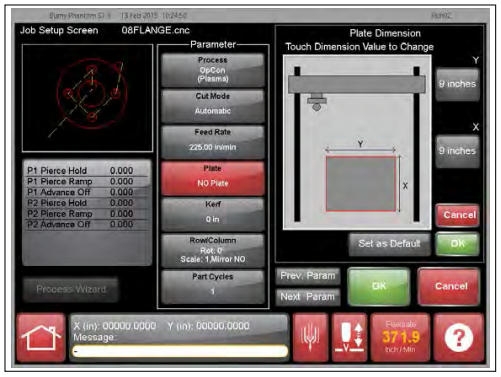Click the plasma torch fire icon
The width and height of the screenshot is (501, 377).
pos(310,338)
